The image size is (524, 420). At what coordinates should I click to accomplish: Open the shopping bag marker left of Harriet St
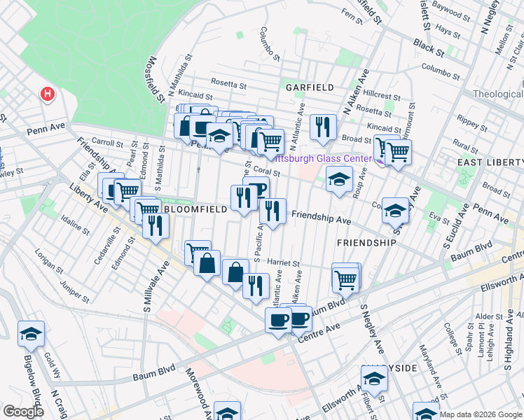coord(235,273)
